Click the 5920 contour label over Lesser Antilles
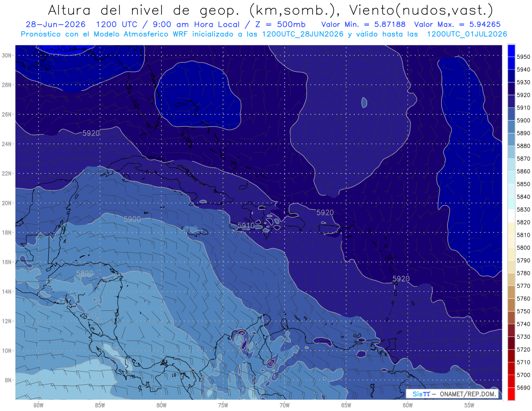The width and height of the screenshot is (532, 411). click(x=401, y=278)
